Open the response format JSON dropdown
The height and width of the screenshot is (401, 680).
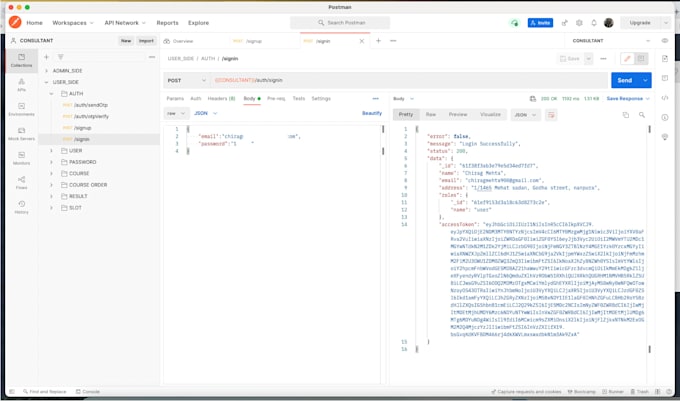pyautogui.click(x=525, y=115)
